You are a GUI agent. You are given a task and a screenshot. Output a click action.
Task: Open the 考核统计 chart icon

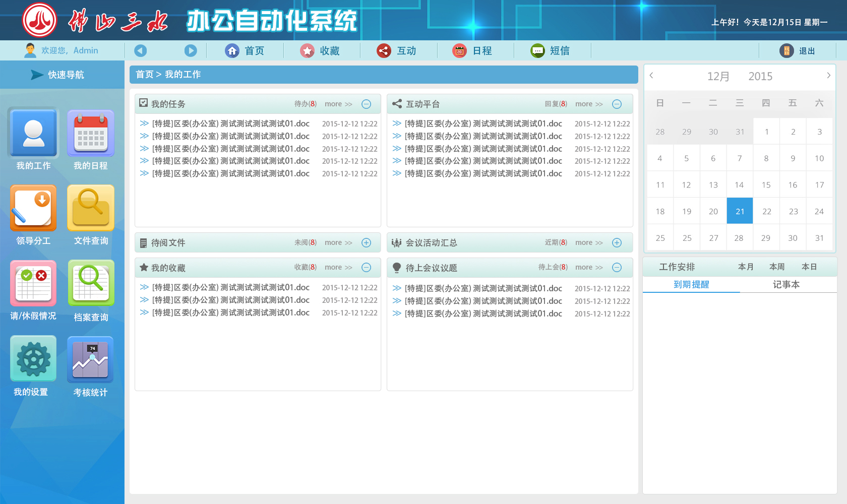pyautogui.click(x=91, y=359)
